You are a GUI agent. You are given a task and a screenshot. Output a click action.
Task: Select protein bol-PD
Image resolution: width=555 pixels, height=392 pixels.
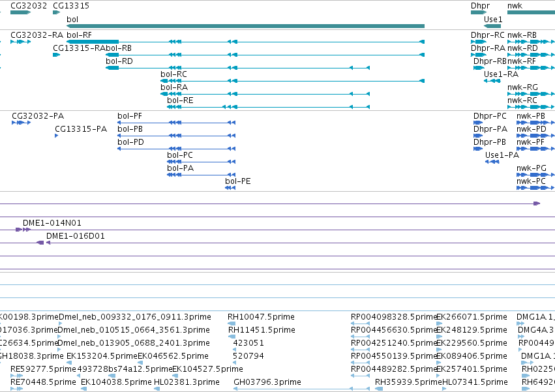176,149
